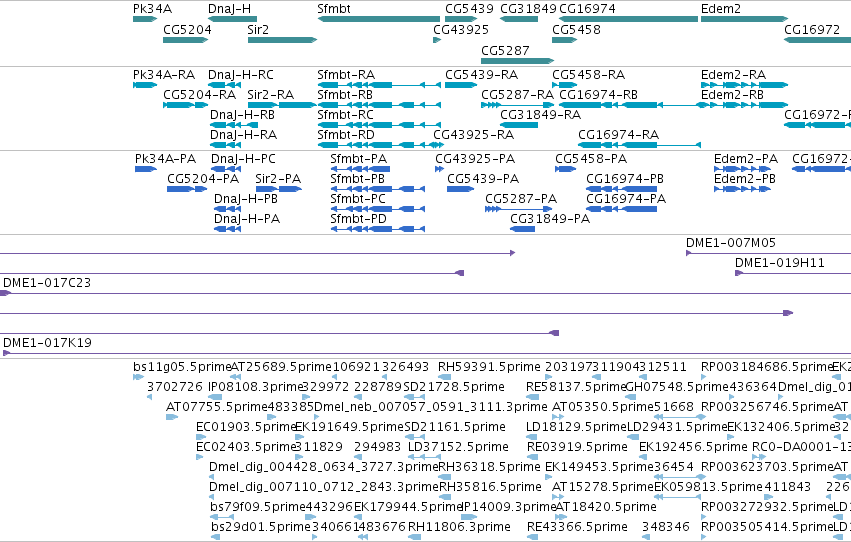Screen dimensions: 851x542
Task: Select the Pk34A-PA protein feature
Action: (145, 169)
